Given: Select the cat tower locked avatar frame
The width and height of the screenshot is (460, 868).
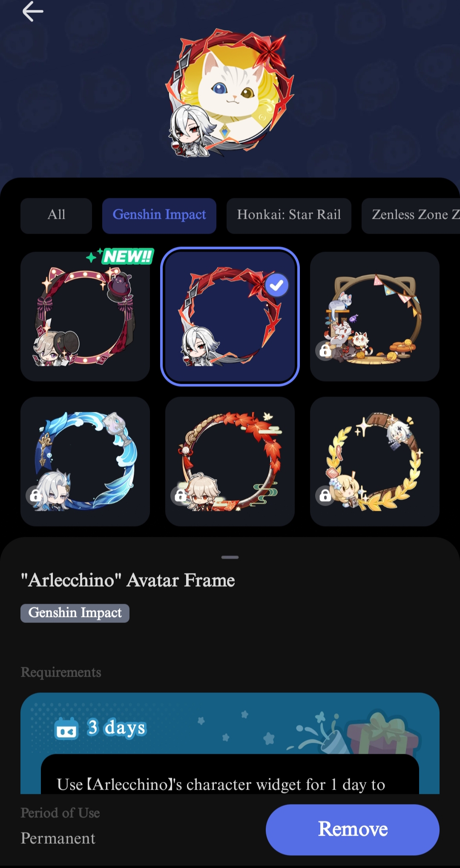Looking at the screenshot, I should point(375,316).
